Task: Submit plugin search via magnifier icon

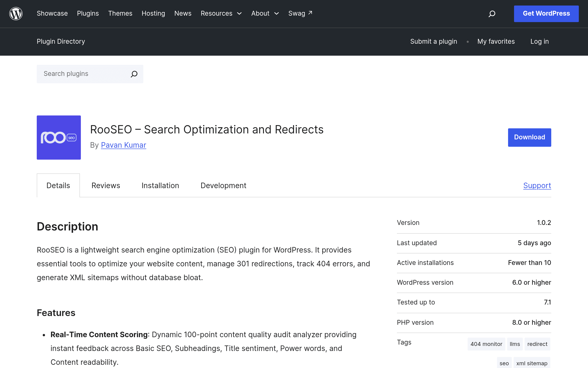Action: click(x=134, y=74)
